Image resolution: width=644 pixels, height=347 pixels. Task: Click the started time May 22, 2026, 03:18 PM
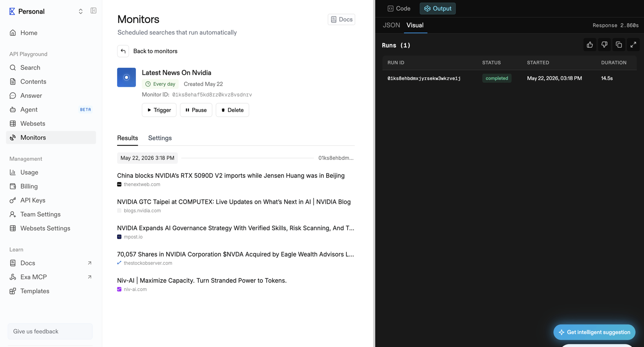tap(554, 78)
